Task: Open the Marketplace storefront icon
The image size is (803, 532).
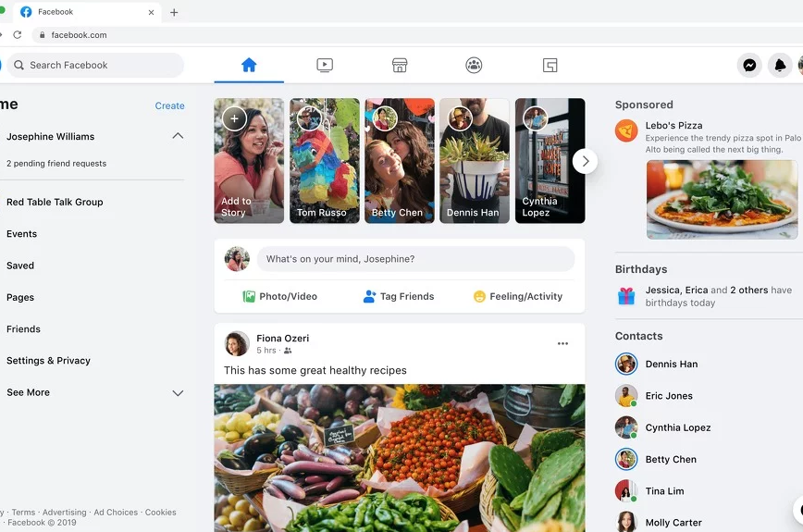Action: 400,65
